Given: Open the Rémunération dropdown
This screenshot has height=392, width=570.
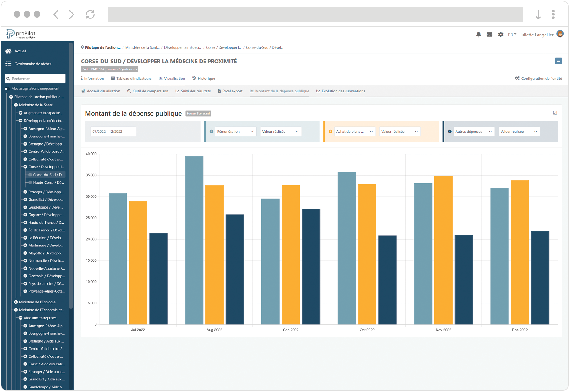Looking at the screenshot, I should tap(235, 132).
